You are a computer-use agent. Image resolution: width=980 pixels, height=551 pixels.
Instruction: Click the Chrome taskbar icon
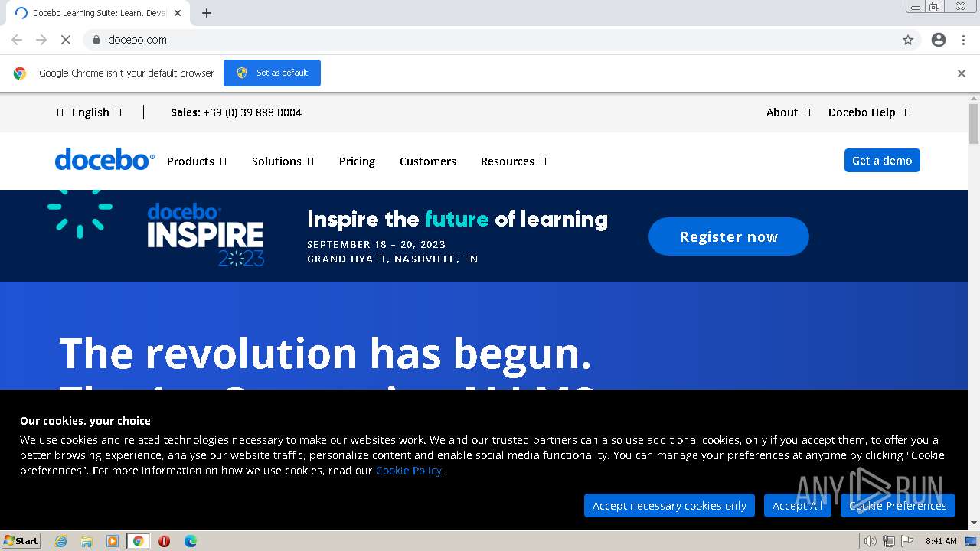click(139, 541)
